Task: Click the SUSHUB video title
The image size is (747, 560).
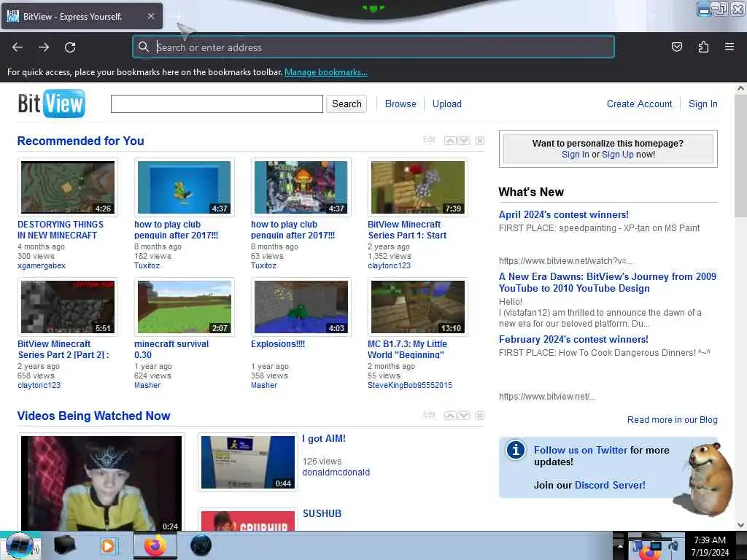Action: [322, 513]
